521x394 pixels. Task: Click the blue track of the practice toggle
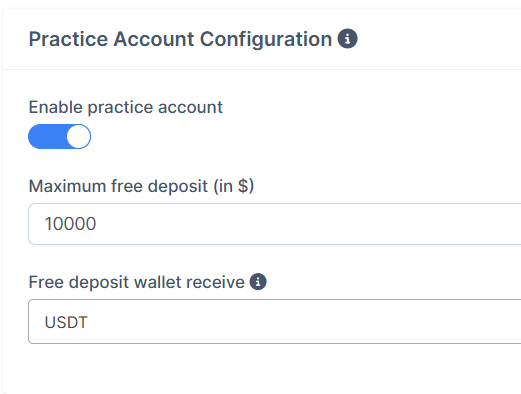point(47,137)
